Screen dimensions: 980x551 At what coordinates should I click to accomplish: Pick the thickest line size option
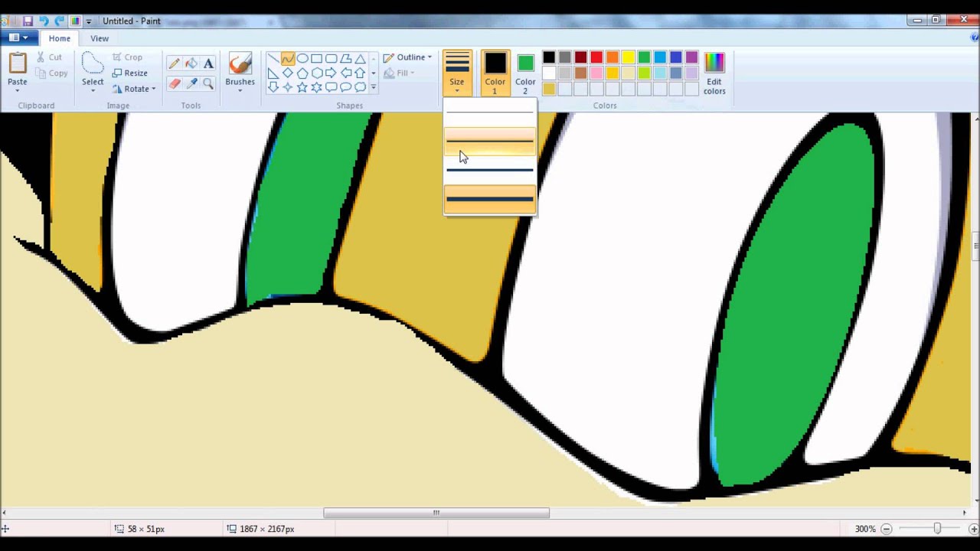pyautogui.click(x=490, y=200)
